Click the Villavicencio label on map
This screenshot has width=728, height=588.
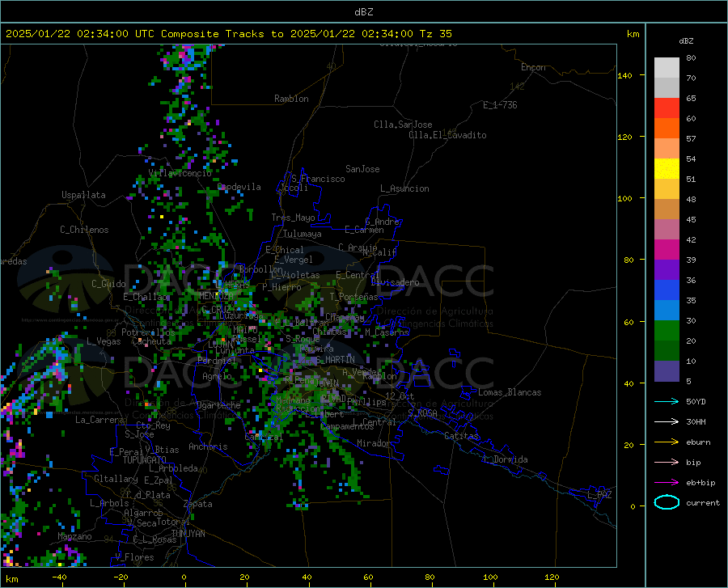coord(180,173)
